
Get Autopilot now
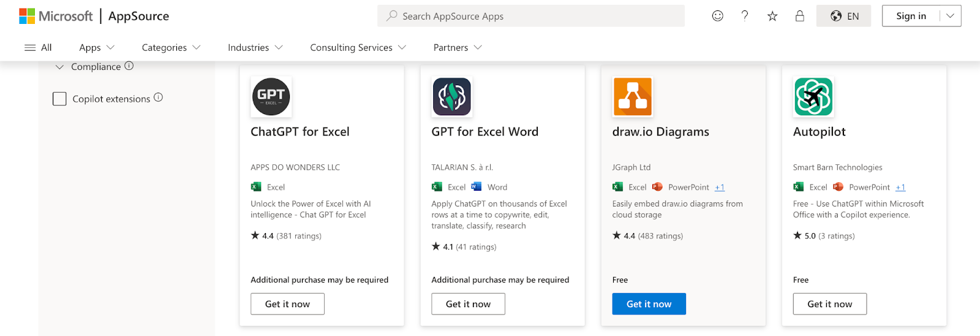pyautogui.click(x=830, y=304)
